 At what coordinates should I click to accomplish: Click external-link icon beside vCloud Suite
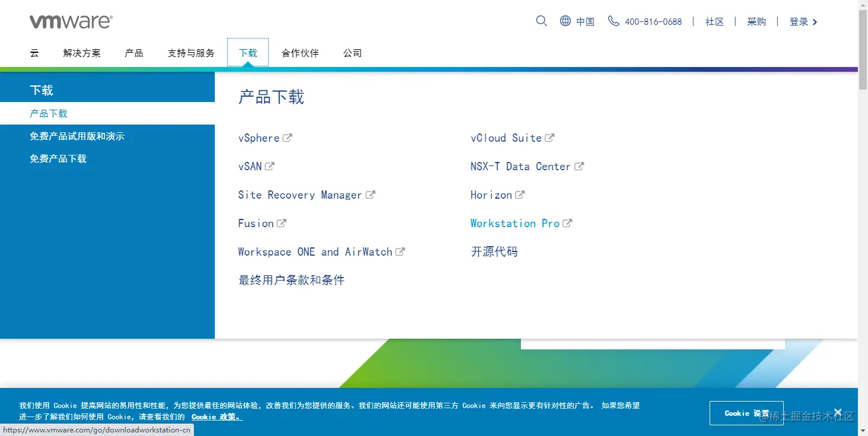coord(549,138)
